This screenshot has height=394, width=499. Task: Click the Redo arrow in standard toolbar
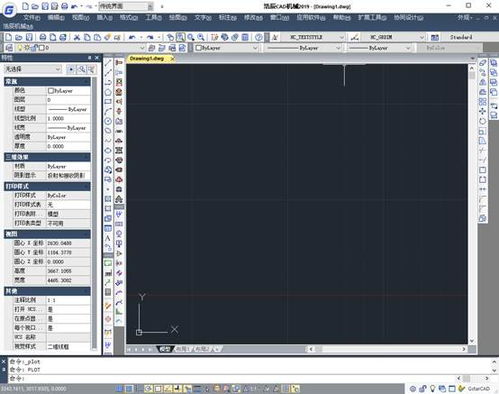tap(150, 37)
